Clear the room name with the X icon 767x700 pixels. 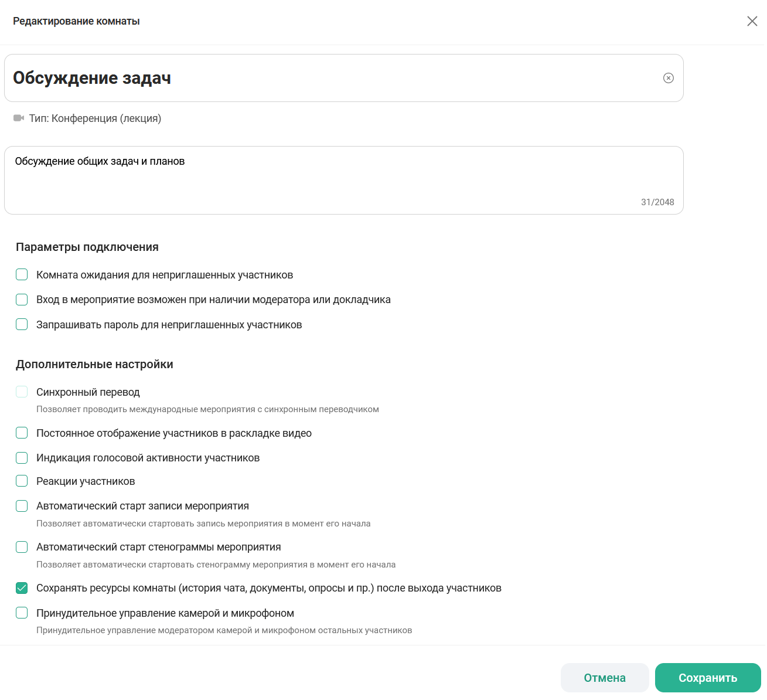pyautogui.click(x=668, y=78)
